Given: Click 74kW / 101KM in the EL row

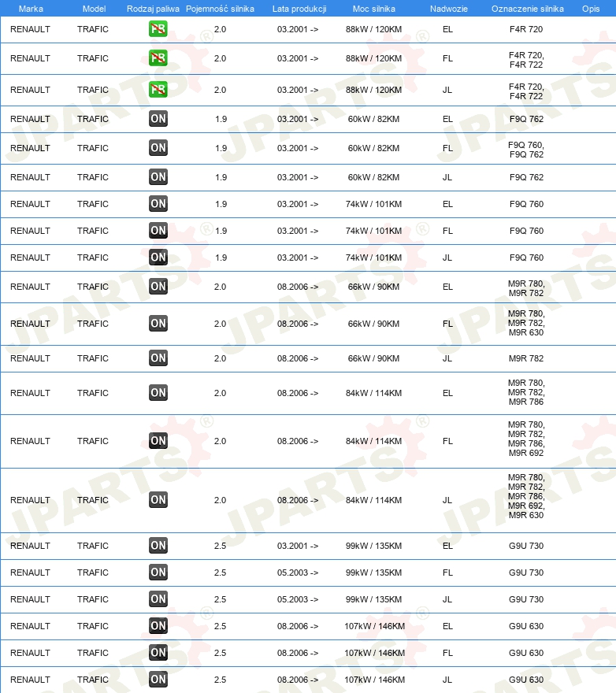Looking at the screenshot, I should point(373,204).
